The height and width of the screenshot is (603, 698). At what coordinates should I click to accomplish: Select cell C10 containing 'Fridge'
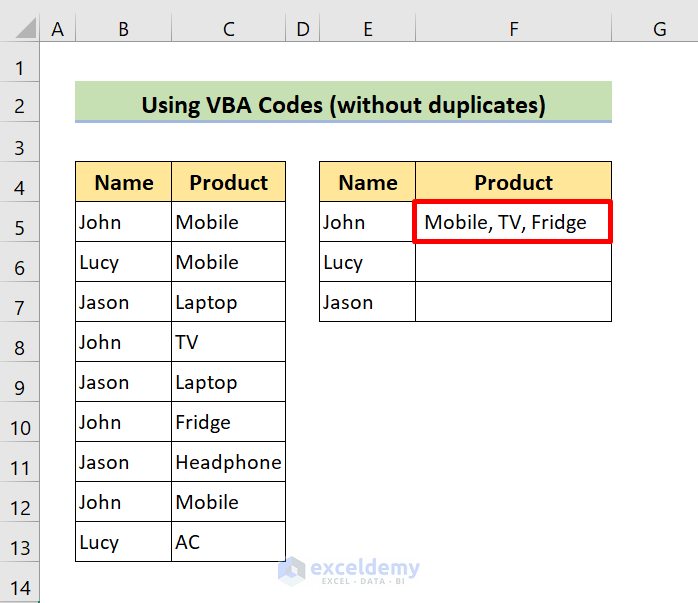pos(228,422)
